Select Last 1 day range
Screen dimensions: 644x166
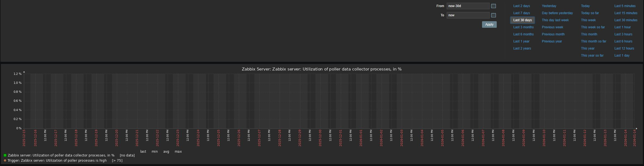tap(622, 56)
